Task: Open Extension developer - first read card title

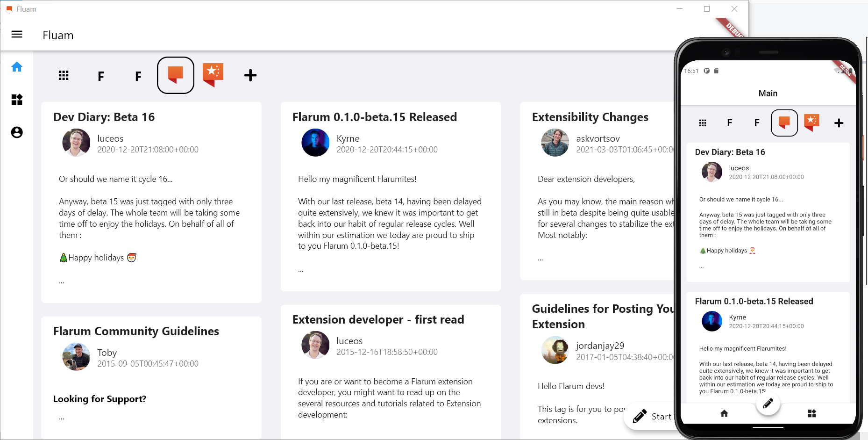Action: (x=378, y=319)
